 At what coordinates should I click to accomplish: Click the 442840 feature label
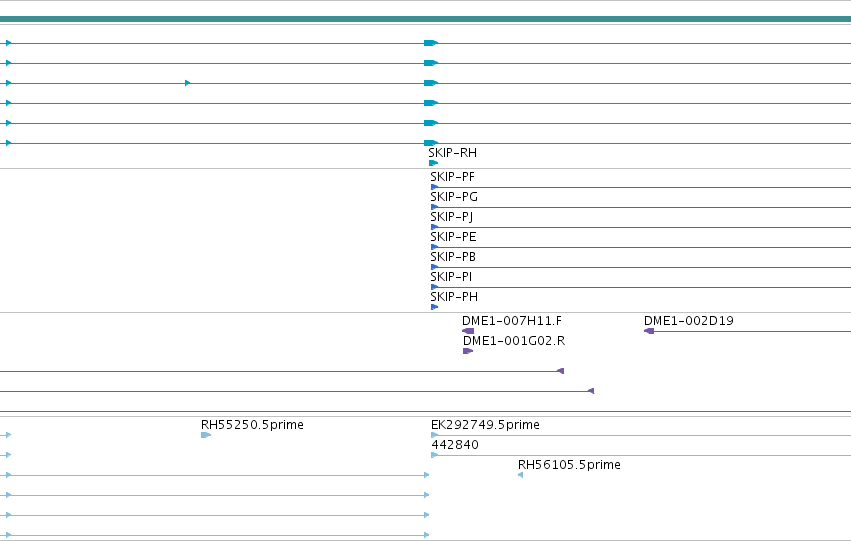pos(455,445)
